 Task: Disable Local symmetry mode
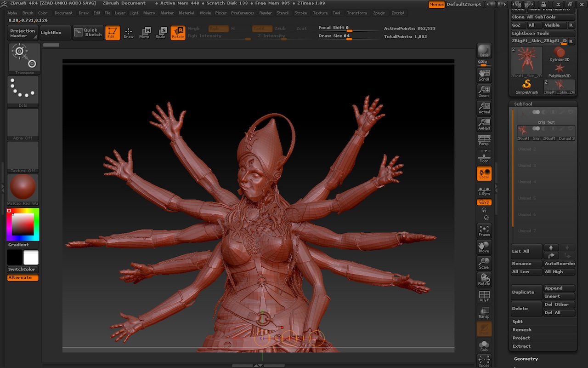click(x=484, y=173)
